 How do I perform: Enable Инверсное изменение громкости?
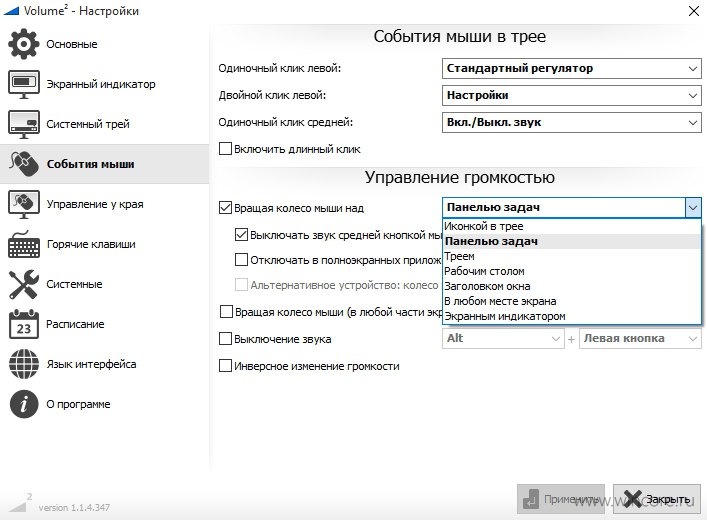click(x=225, y=366)
